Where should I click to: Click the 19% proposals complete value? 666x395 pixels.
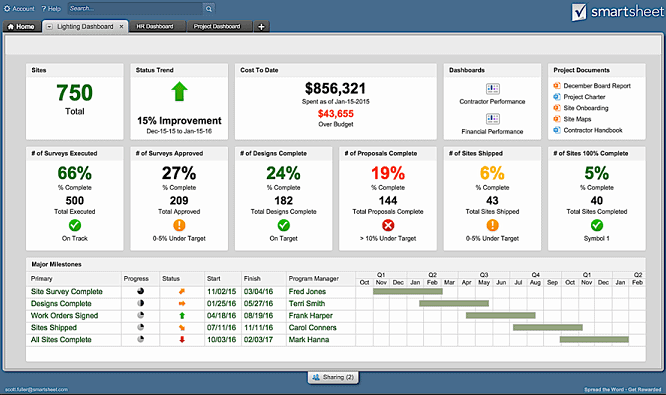pos(388,173)
